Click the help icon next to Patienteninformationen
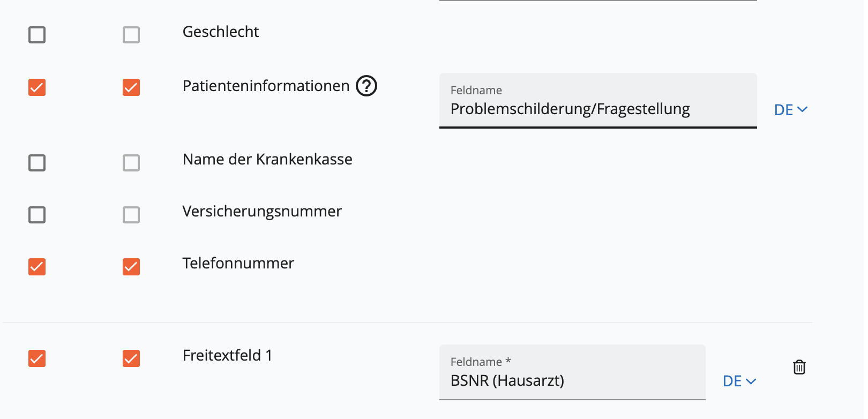 367,86
